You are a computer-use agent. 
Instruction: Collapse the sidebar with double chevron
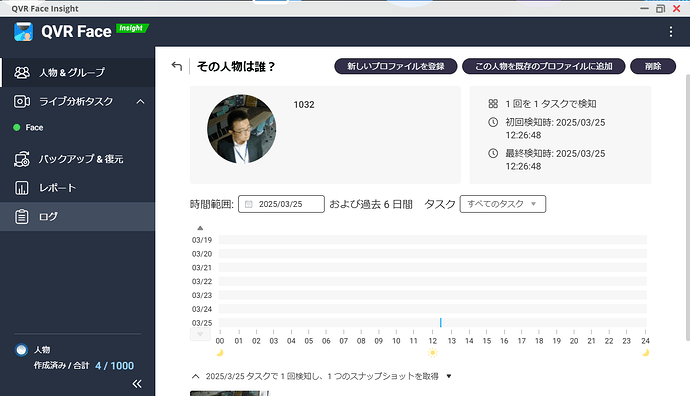coord(137,384)
